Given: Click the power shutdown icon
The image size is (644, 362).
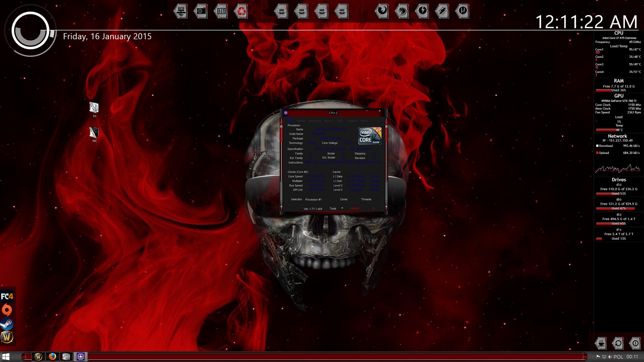Looking at the screenshot, I should click(x=635, y=343).
